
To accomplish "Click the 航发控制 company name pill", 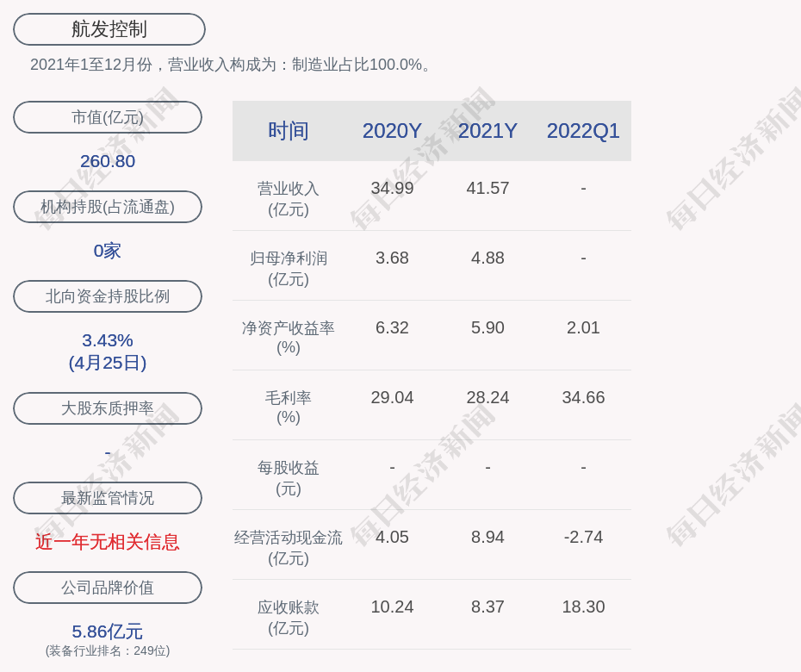I will click(109, 29).
